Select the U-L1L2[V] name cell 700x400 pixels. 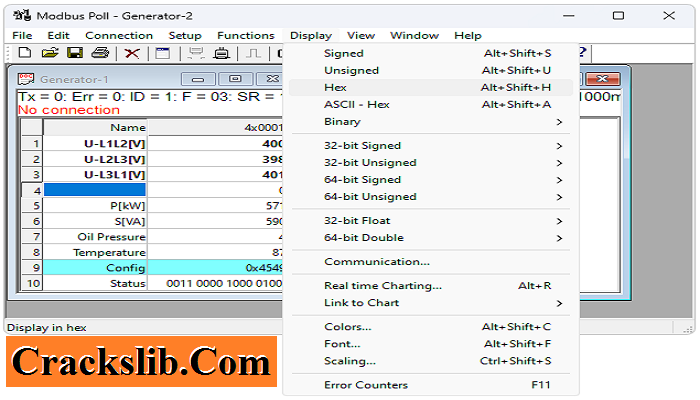[95, 144]
